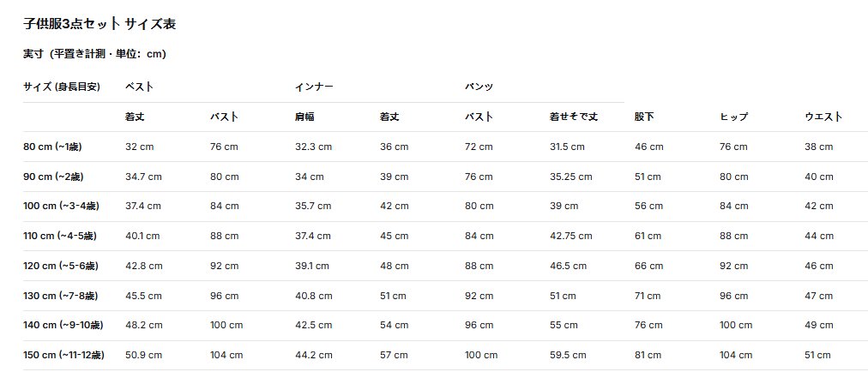Click the 110 cm (~4-5歳) row label
The height and width of the screenshot is (384, 868).
click(x=60, y=237)
